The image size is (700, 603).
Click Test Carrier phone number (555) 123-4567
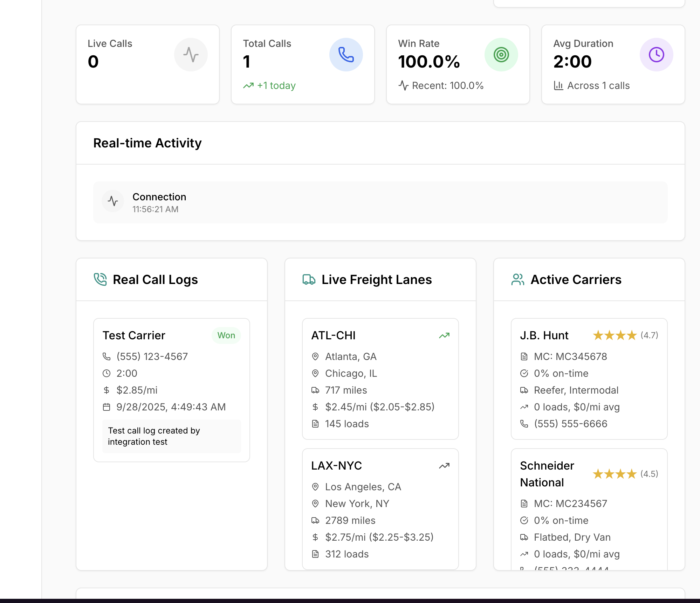click(152, 356)
